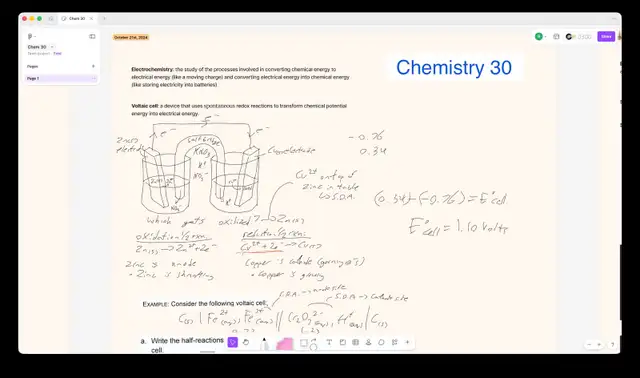Choose the pink sticky note tool
Screen dimensions: 640x378
[284, 344]
